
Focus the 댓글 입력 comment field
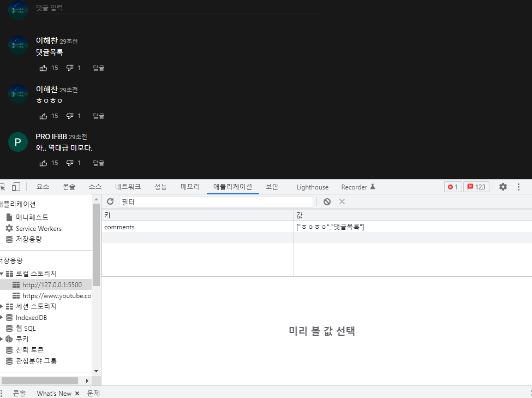pyautogui.click(x=179, y=8)
